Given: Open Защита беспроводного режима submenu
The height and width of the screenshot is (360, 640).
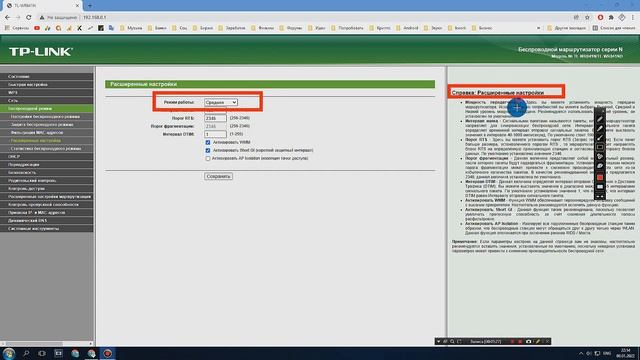Looking at the screenshot, I should coord(47,124).
